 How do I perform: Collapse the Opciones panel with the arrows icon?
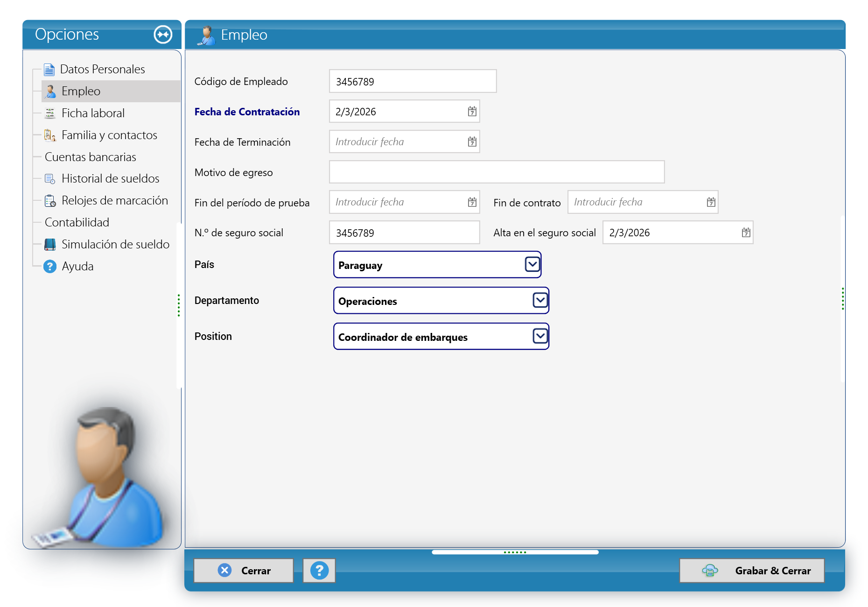click(163, 35)
